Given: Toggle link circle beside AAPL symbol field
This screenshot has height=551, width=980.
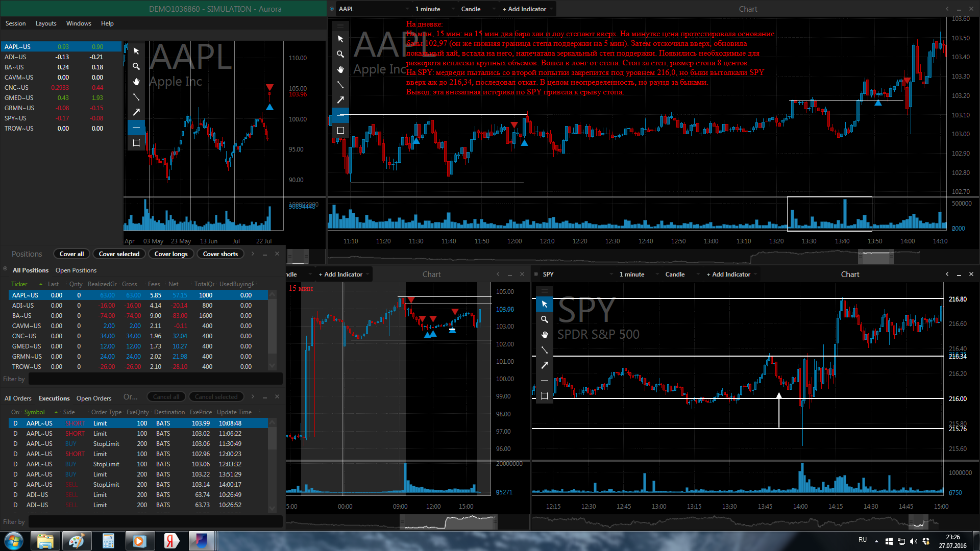Looking at the screenshot, I should coord(332,9).
